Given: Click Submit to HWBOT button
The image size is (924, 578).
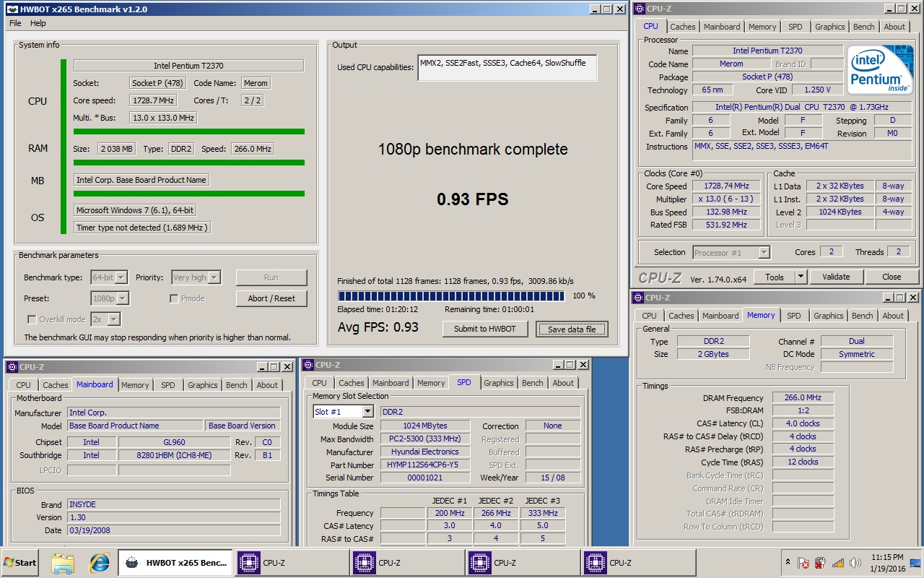Looking at the screenshot, I should pos(485,329).
